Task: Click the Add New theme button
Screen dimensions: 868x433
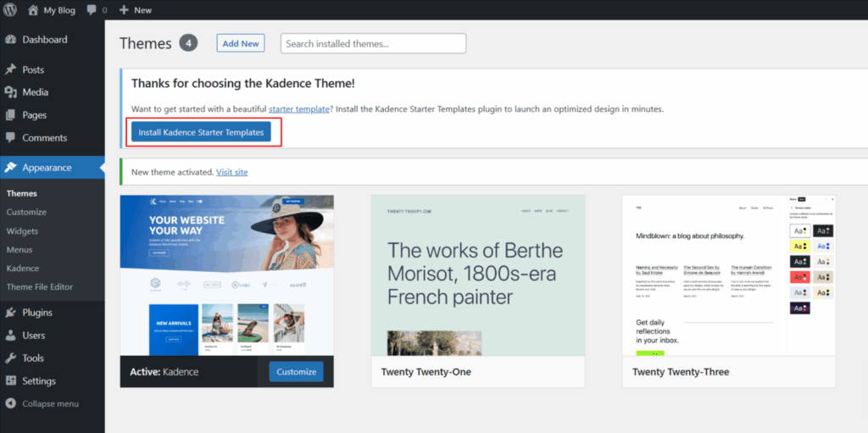Action: click(x=241, y=43)
